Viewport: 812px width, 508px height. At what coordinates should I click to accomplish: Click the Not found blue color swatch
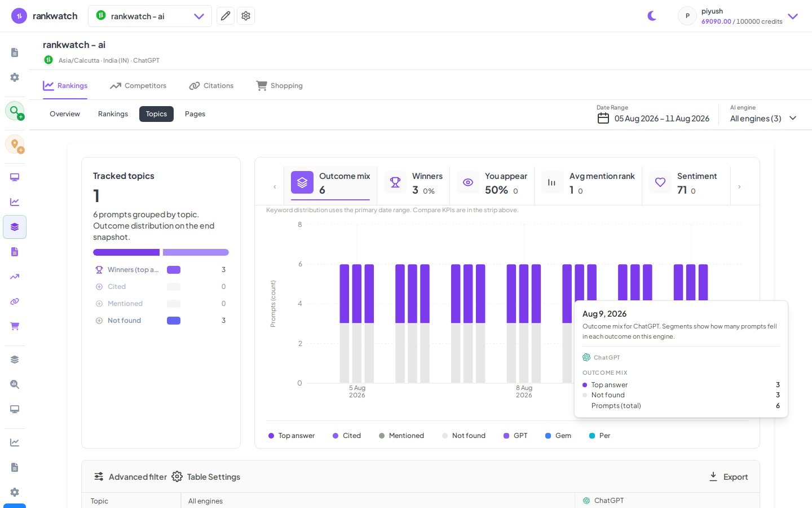[x=174, y=321]
